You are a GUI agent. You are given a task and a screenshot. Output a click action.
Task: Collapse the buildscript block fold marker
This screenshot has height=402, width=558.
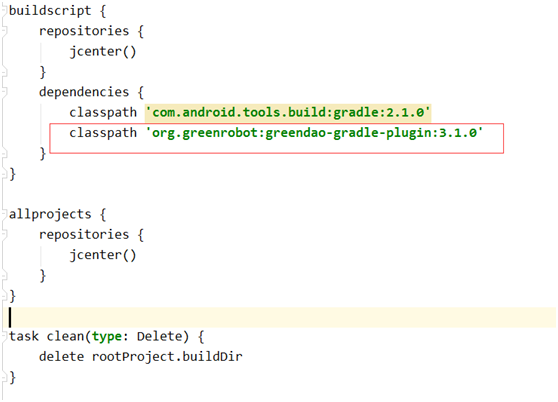[4, 11]
